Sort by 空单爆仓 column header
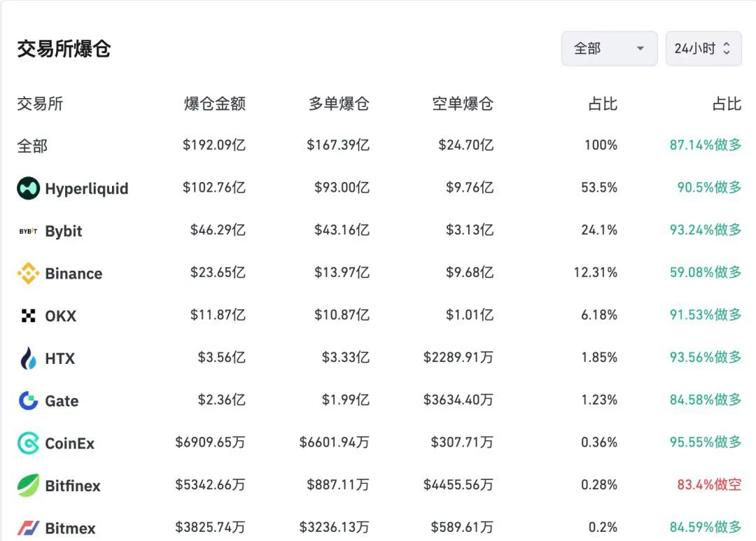 [x=463, y=104]
